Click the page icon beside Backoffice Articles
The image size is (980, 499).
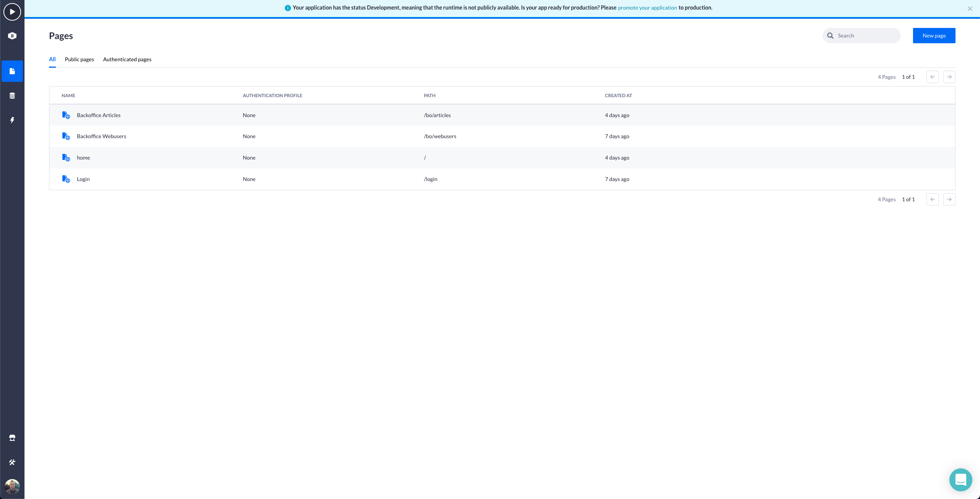(65, 115)
